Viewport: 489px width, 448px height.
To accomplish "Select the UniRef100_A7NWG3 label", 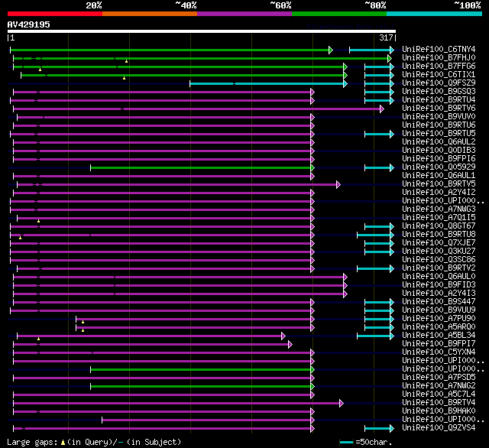I will [x=439, y=209].
